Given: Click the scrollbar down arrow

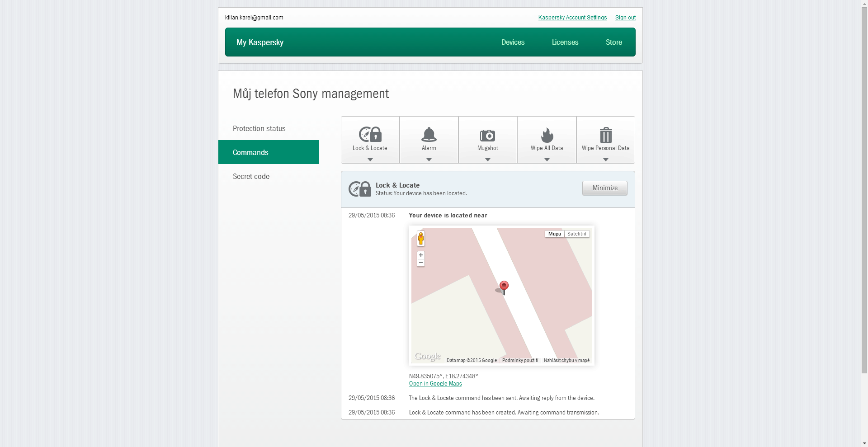Looking at the screenshot, I should tap(864, 443).
